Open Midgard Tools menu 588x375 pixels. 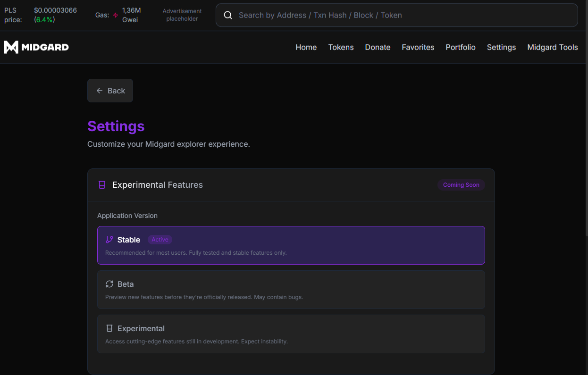553,47
